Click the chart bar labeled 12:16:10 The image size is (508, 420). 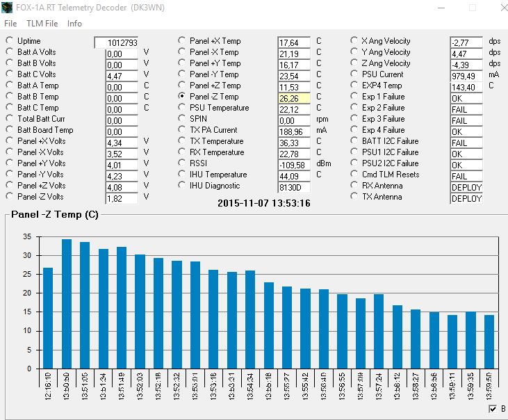pos(48,318)
